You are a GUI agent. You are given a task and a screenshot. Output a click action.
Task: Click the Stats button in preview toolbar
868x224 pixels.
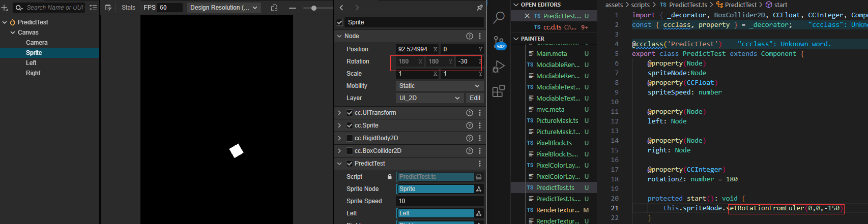[129, 8]
